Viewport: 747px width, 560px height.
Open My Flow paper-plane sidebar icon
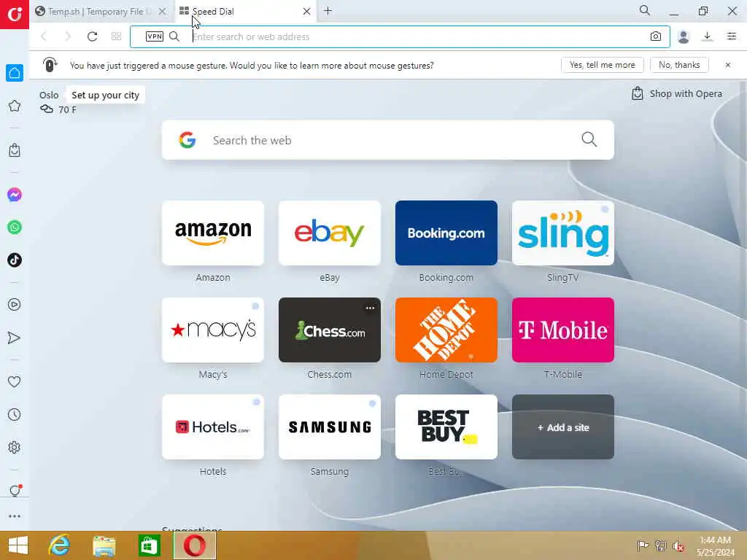[15, 338]
